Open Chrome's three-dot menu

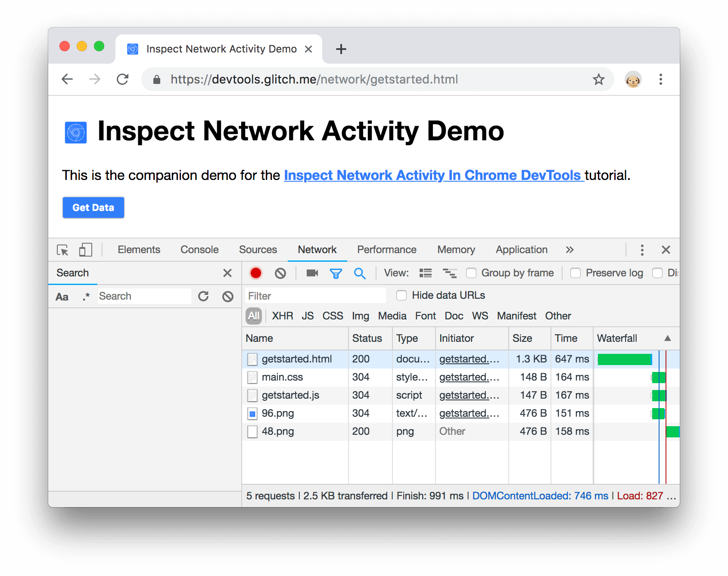pos(660,79)
